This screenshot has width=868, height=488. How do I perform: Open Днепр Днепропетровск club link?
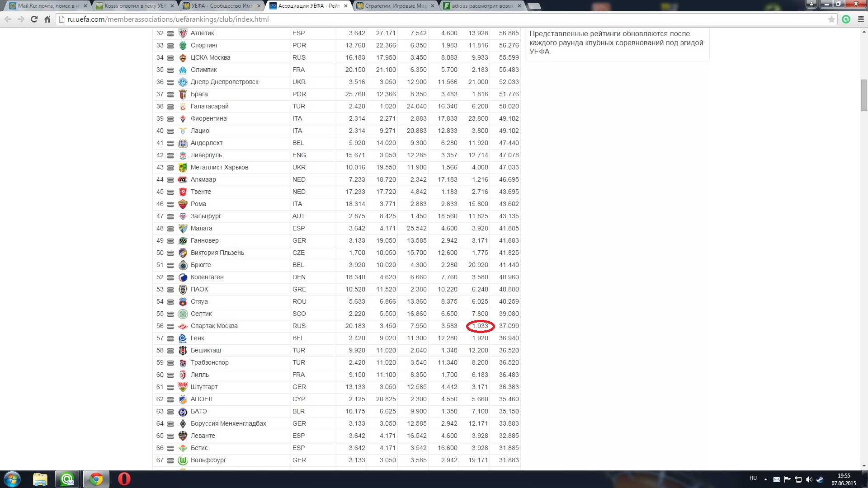pyautogui.click(x=224, y=82)
